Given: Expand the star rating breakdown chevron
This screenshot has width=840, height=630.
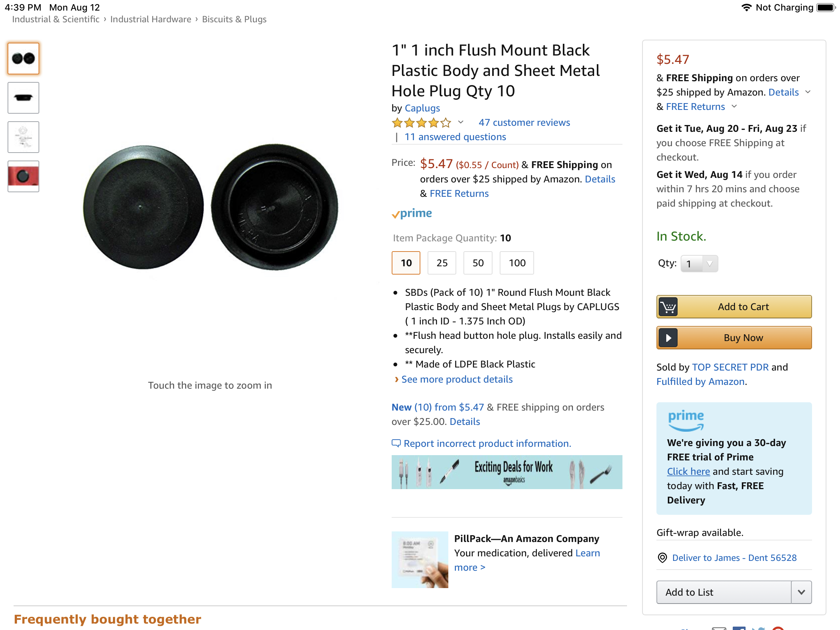Looking at the screenshot, I should [461, 122].
